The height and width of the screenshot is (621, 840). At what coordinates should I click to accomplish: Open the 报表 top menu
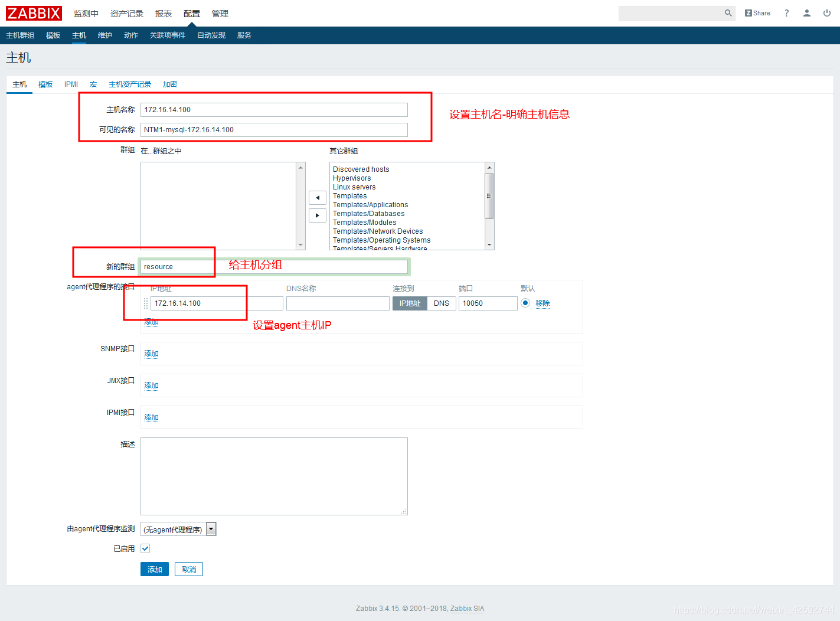pos(164,14)
